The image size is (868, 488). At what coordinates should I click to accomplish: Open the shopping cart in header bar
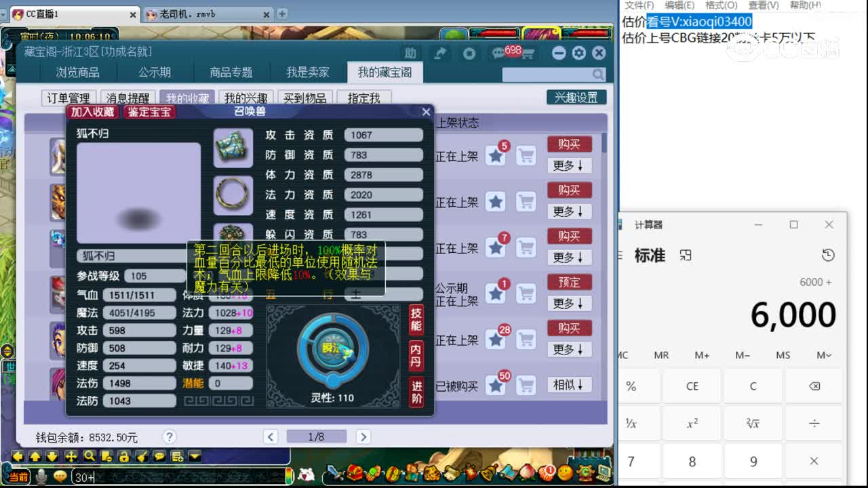(528, 54)
